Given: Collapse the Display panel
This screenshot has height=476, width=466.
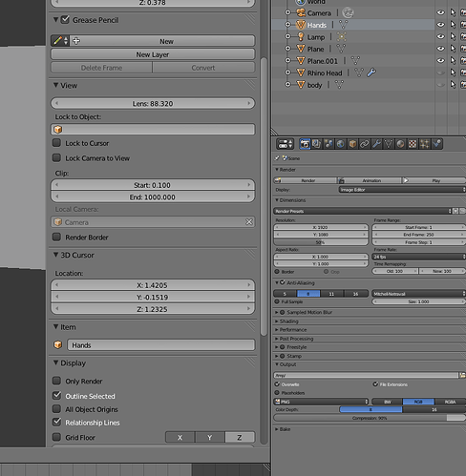Looking at the screenshot, I should pyautogui.click(x=55, y=362).
